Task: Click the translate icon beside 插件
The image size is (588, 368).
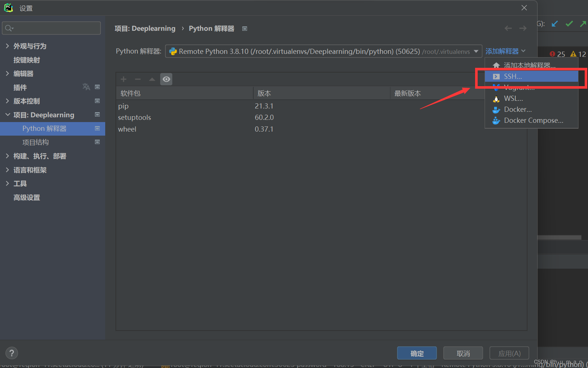Action: [86, 87]
